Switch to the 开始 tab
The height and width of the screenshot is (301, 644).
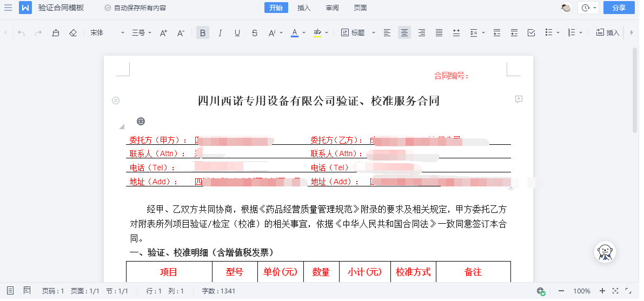pyautogui.click(x=276, y=8)
